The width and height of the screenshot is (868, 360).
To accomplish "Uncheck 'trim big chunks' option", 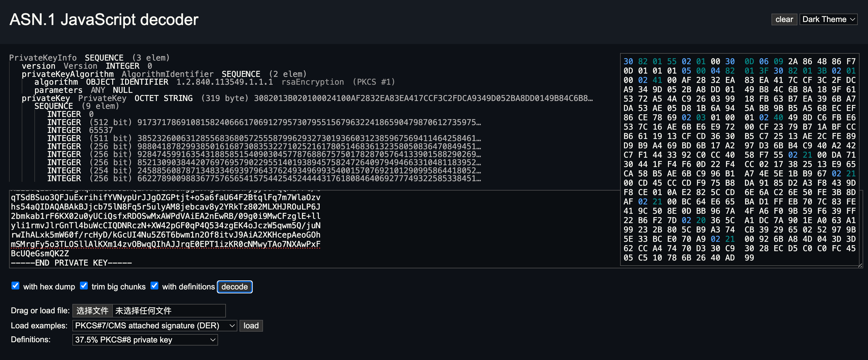I will click(84, 286).
